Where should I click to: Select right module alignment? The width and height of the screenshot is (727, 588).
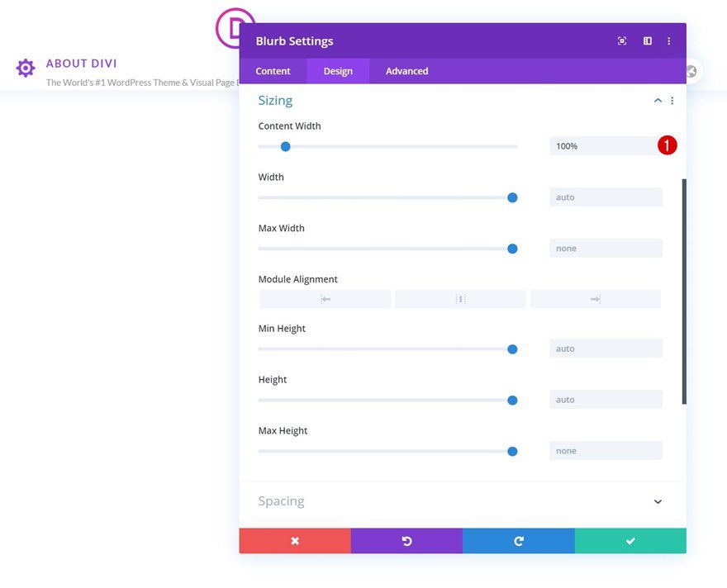tap(596, 298)
